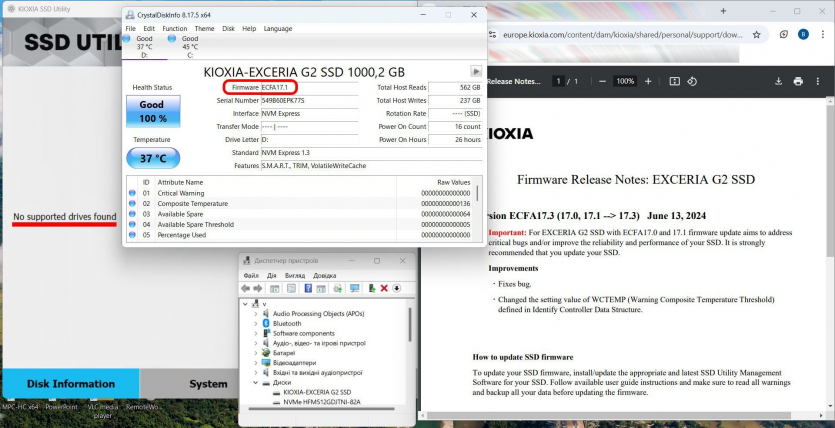Click scan for hardware changes icon
Viewport: 835px width, 428px height.
[354, 288]
